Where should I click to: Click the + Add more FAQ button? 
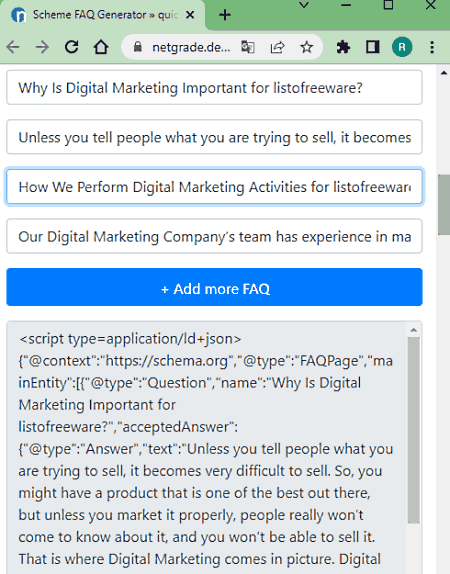tap(214, 287)
